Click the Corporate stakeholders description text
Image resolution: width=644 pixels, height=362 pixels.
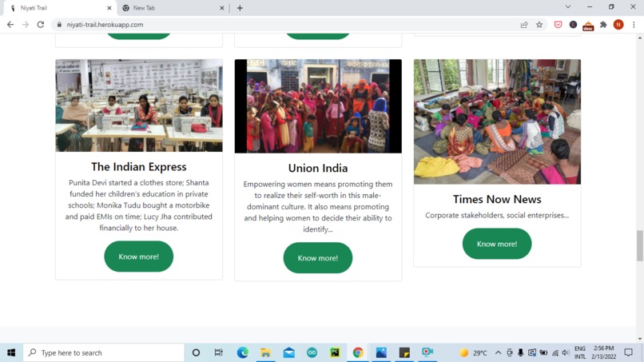[497, 215]
